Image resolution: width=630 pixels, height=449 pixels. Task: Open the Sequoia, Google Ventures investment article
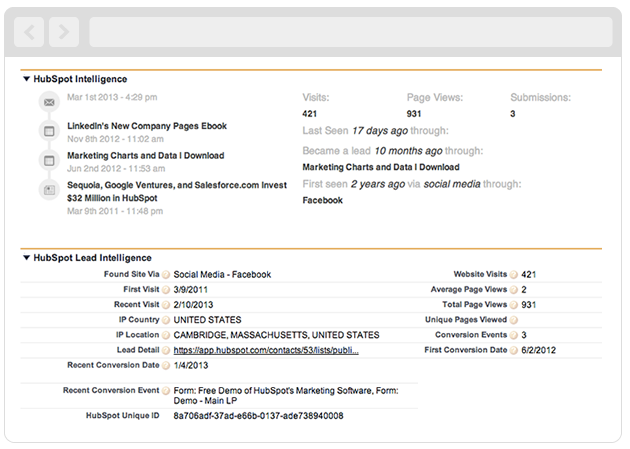[x=177, y=191]
